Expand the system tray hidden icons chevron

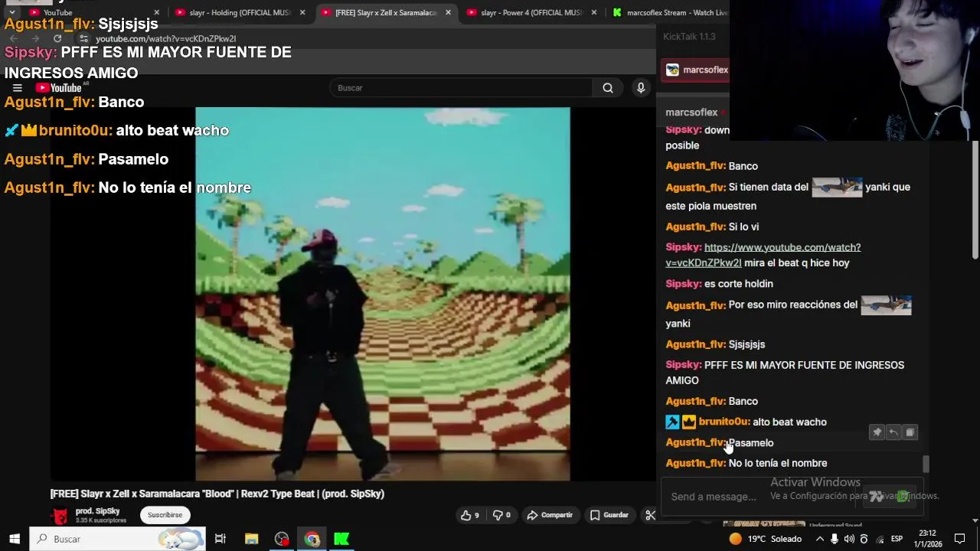pos(820,539)
